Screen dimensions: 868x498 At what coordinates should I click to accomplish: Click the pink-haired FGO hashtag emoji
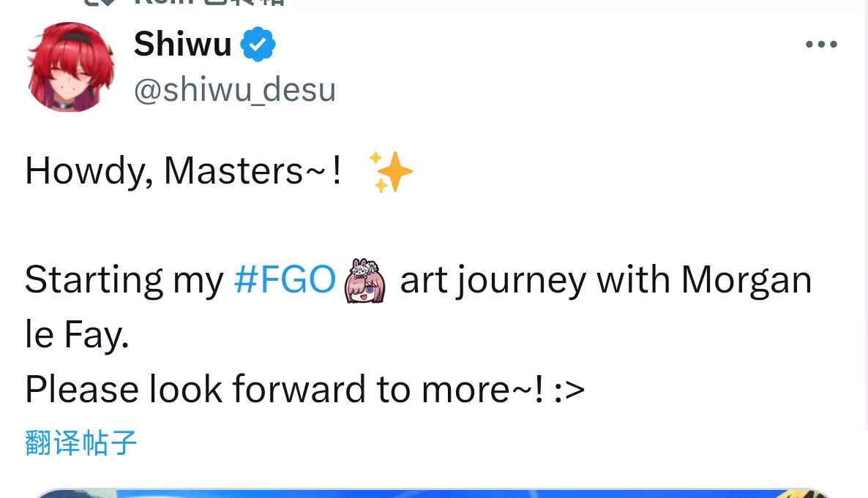point(365,281)
